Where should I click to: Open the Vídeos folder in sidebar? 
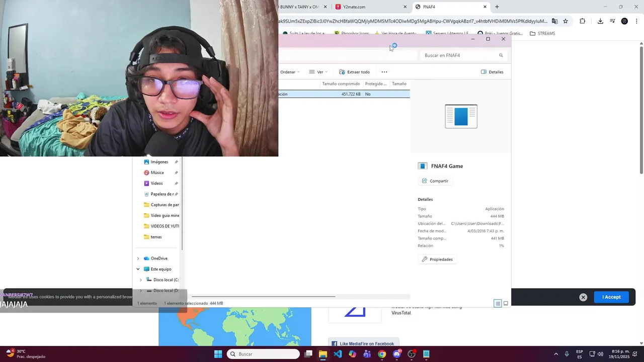pos(156,184)
